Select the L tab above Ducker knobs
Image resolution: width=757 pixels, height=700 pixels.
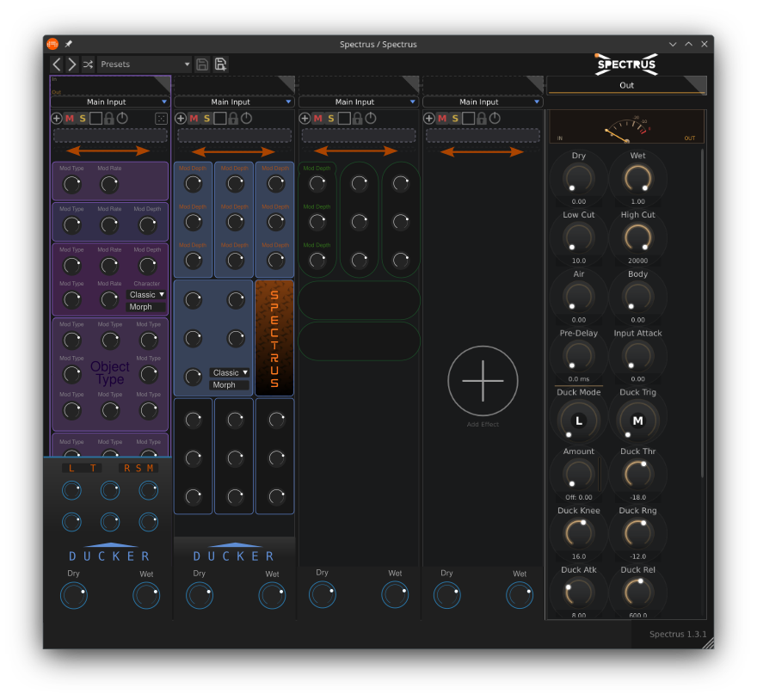(x=72, y=469)
